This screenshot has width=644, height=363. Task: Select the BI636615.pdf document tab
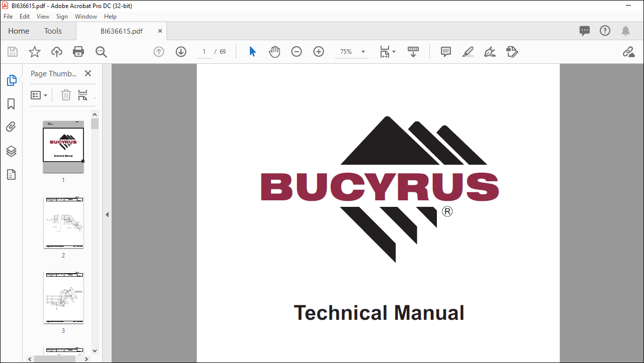(x=121, y=31)
